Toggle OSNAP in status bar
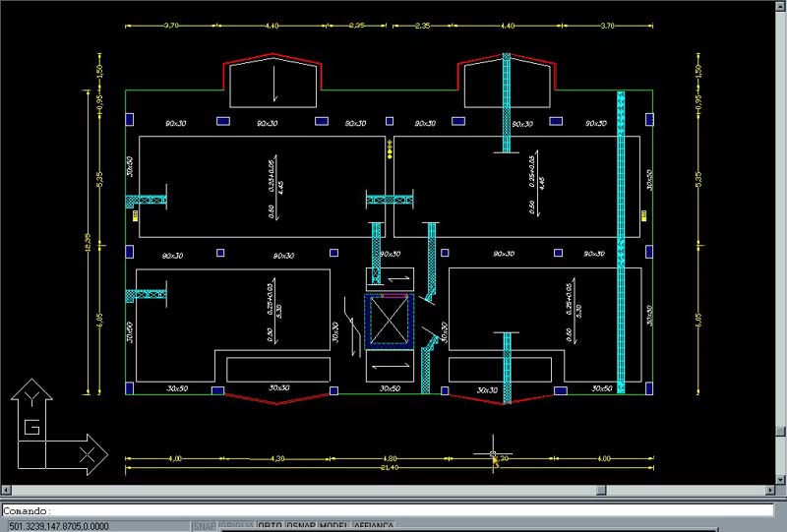787x532 pixels. (300, 526)
